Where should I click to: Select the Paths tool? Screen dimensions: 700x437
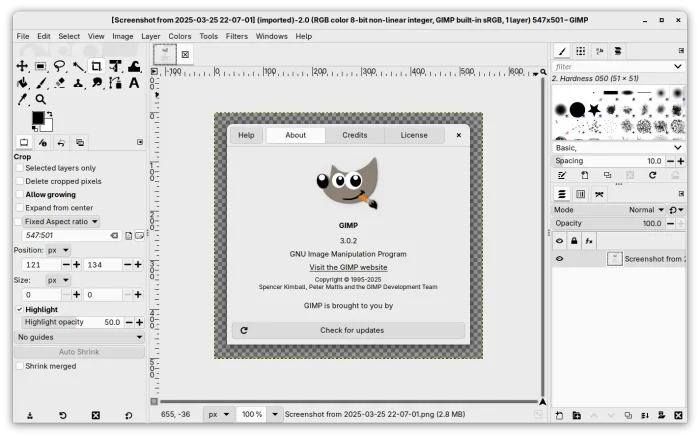tap(115, 83)
